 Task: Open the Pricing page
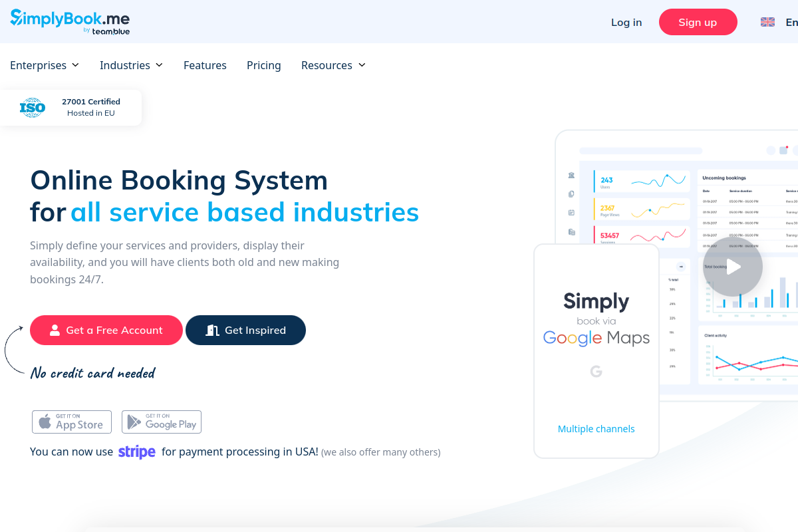264,65
